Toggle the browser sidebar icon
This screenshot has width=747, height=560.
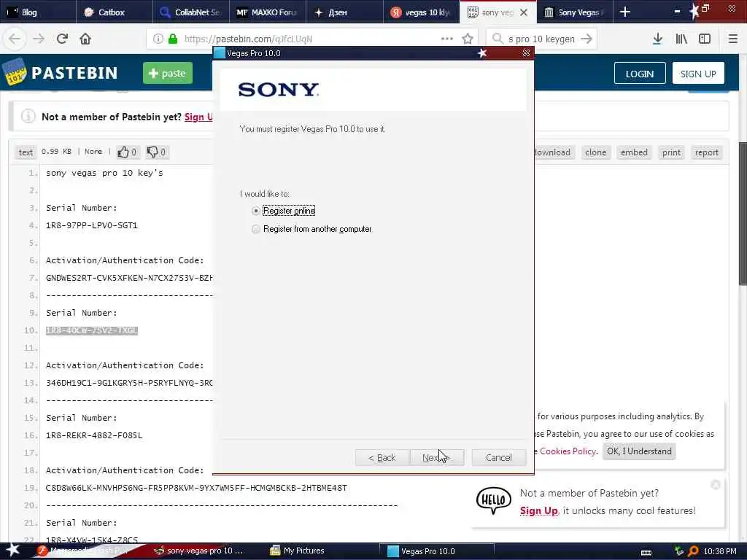coord(705,39)
